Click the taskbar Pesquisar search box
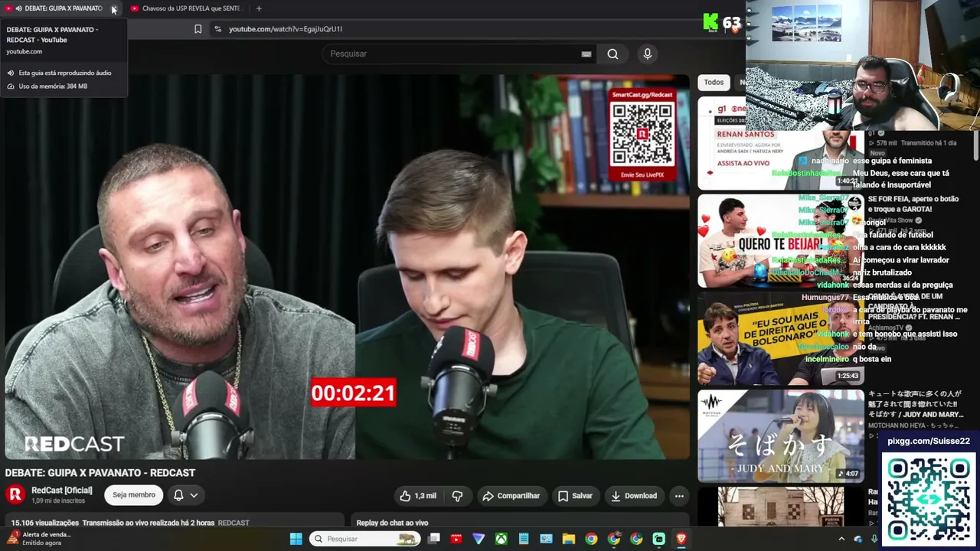Viewport: 980px width, 551px height. (366, 539)
